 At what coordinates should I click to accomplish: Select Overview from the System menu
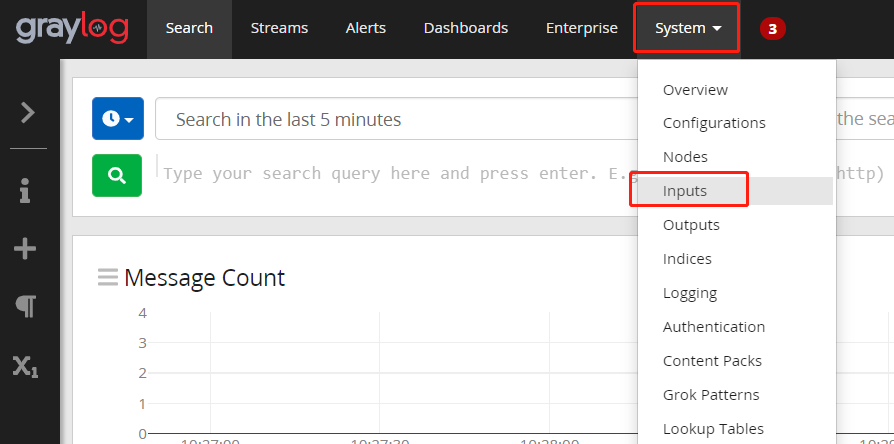coord(695,90)
